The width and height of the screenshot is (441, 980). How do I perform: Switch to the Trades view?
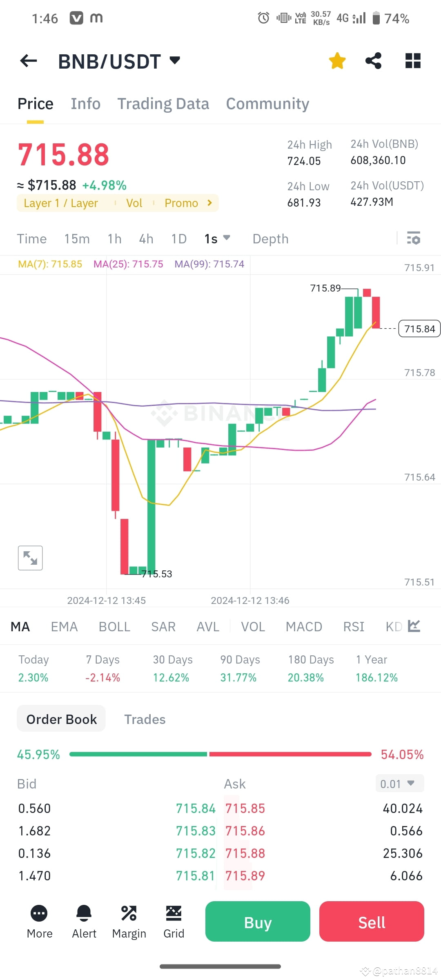point(145,719)
